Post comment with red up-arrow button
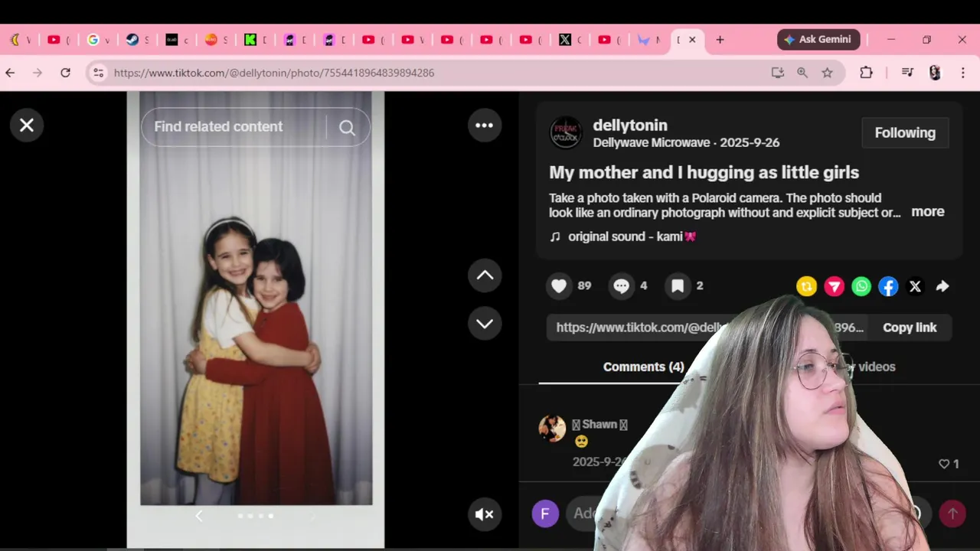980x551 pixels. point(952,514)
